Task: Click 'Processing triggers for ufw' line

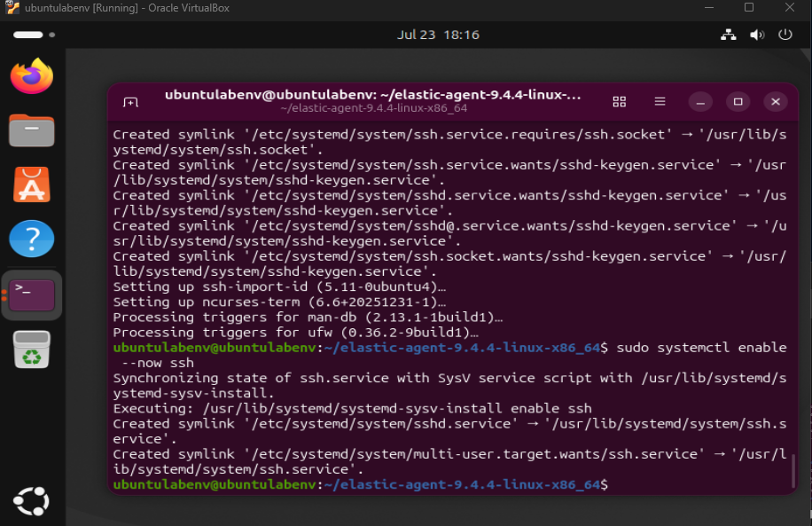Action: (295, 332)
